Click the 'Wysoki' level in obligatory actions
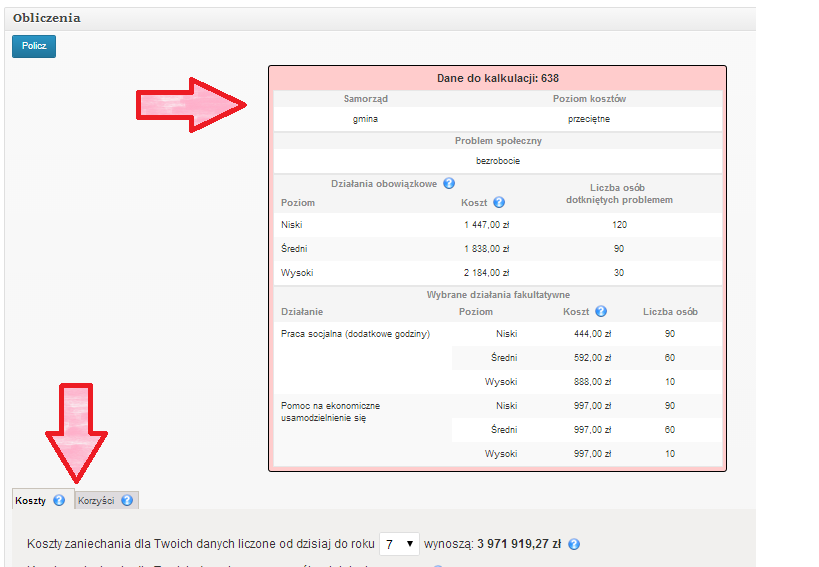This screenshot has width=819, height=567. click(297, 273)
